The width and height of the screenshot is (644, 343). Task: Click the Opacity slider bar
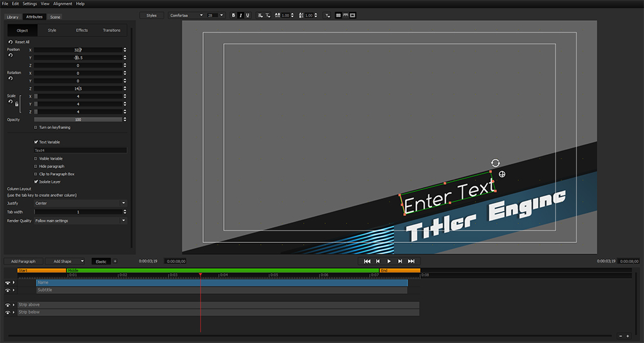(78, 120)
